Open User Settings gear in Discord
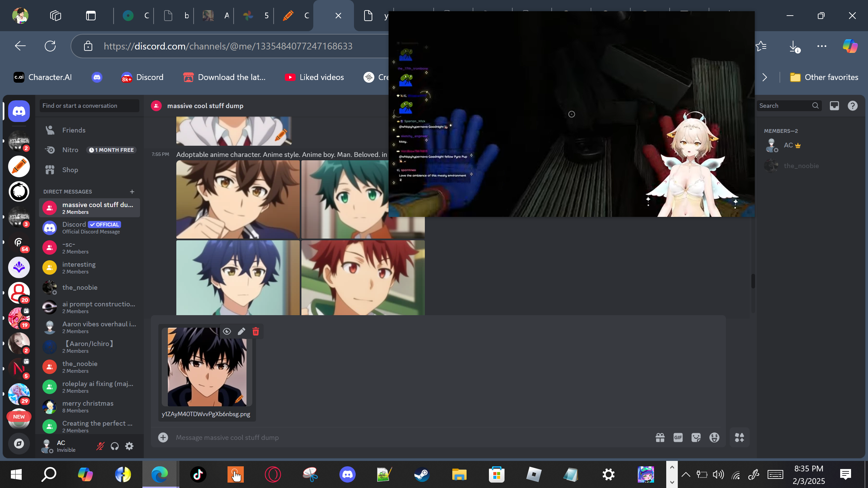 click(x=129, y=446)
